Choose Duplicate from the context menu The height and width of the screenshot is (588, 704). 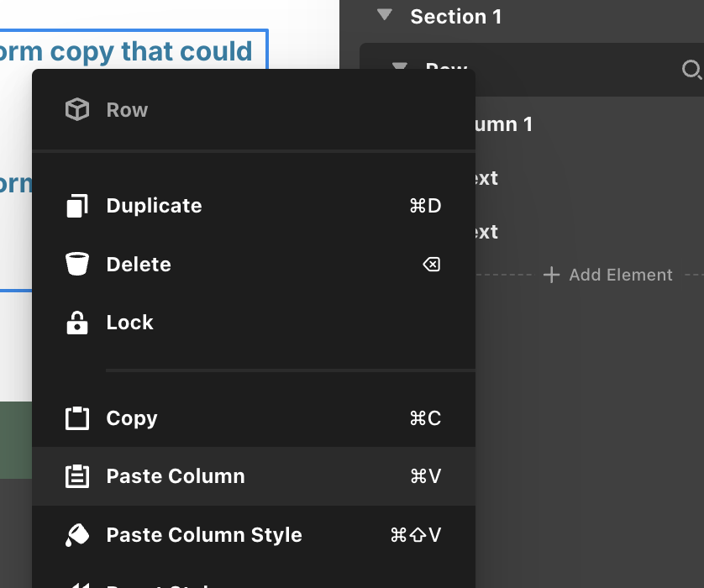point(154,206)
